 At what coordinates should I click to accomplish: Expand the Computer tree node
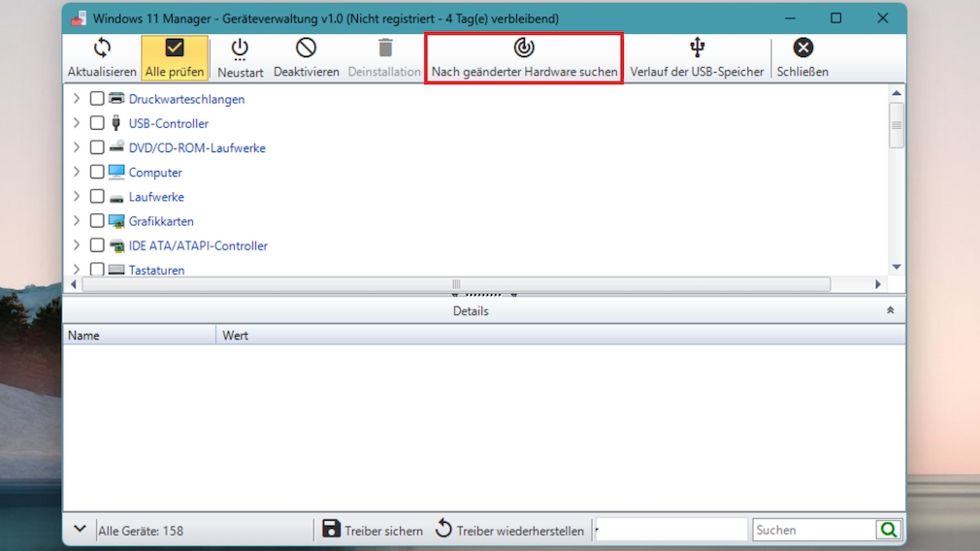(x=77, y=172)
